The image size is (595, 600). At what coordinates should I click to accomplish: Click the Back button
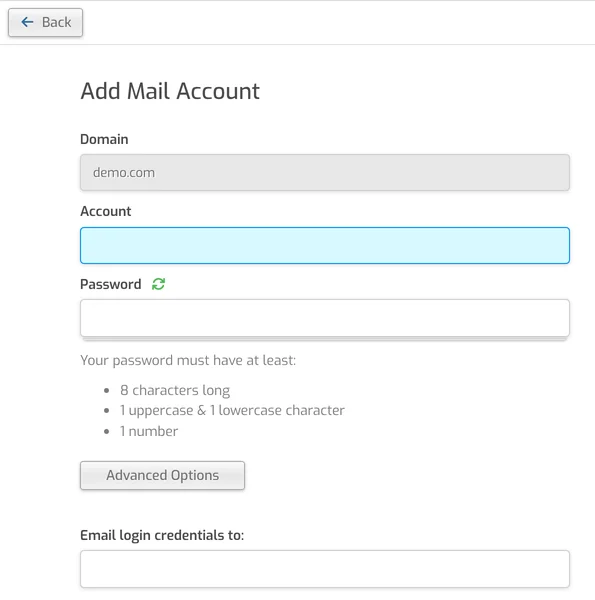[x=45, y=23]
